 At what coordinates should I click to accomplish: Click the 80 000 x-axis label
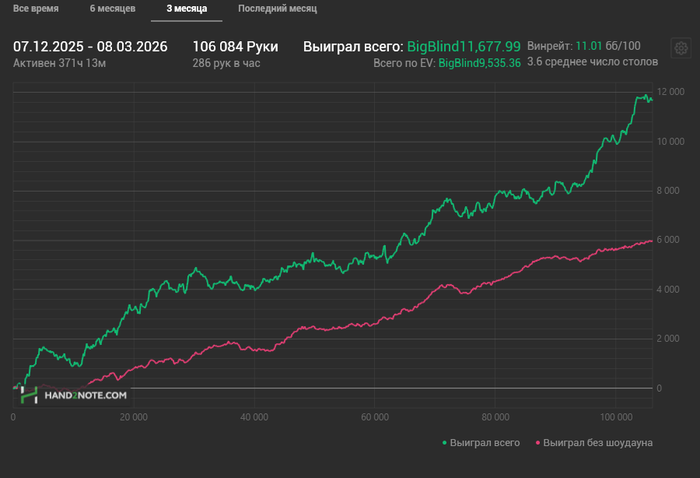(x=495, y=417)
